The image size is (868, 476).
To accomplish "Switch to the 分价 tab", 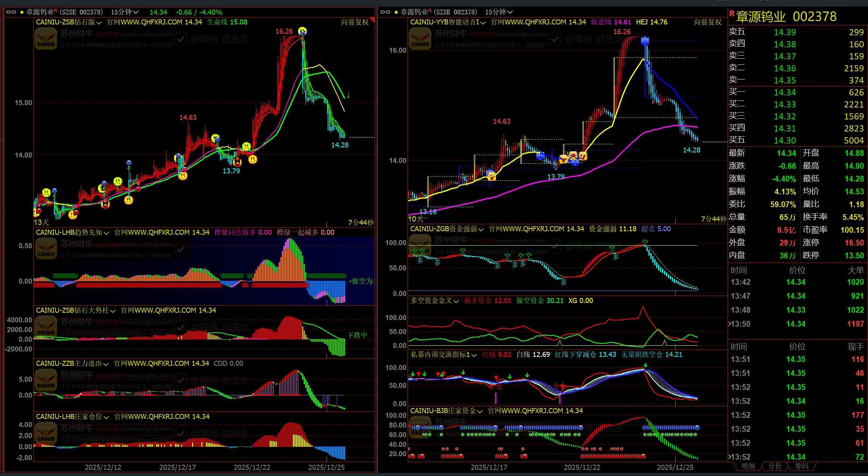I will click(x=775, y=466).
